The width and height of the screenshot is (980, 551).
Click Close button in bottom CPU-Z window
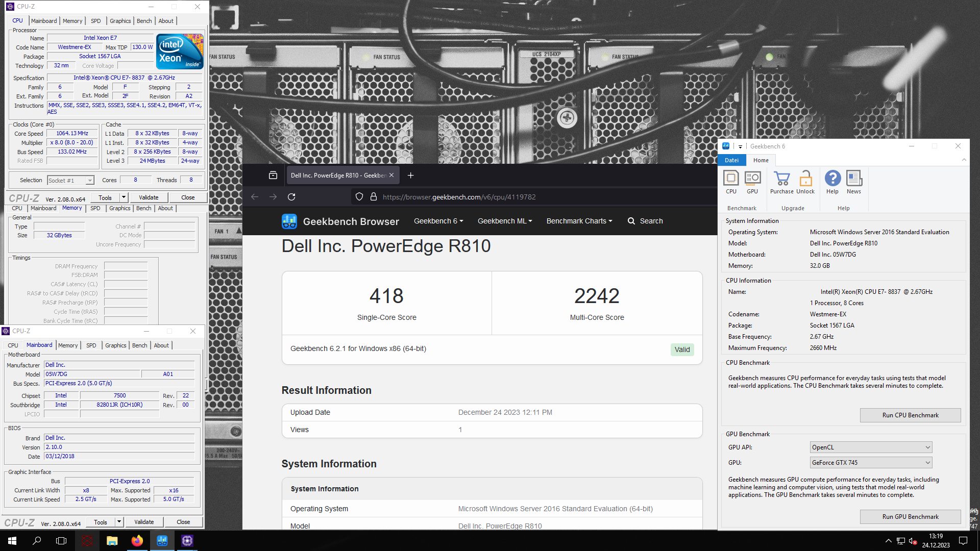click(183, 522)
